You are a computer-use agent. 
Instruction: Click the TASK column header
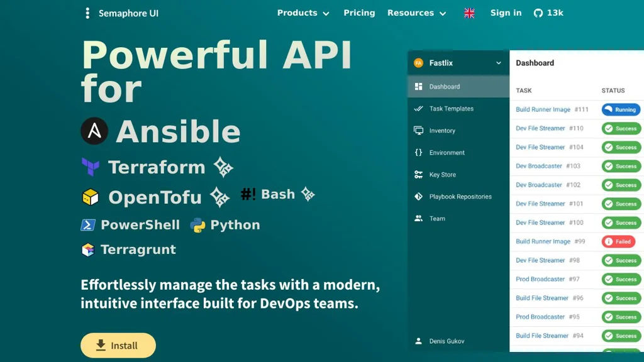(x=524, y=90)
